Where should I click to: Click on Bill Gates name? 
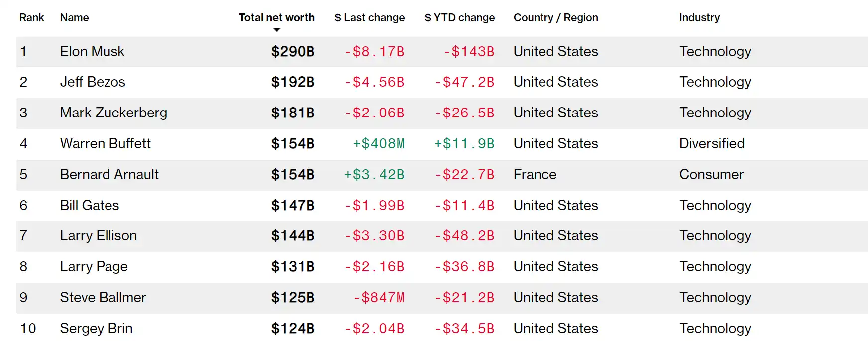(90, 205)
